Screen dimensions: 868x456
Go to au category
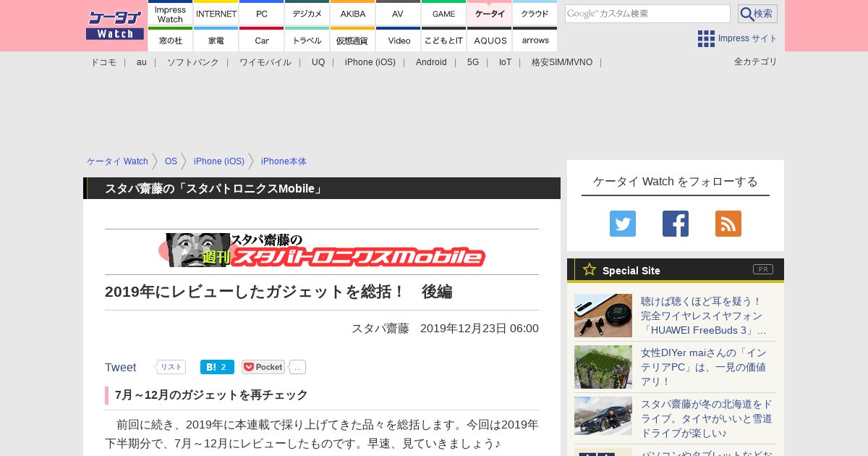pos(142,62)
